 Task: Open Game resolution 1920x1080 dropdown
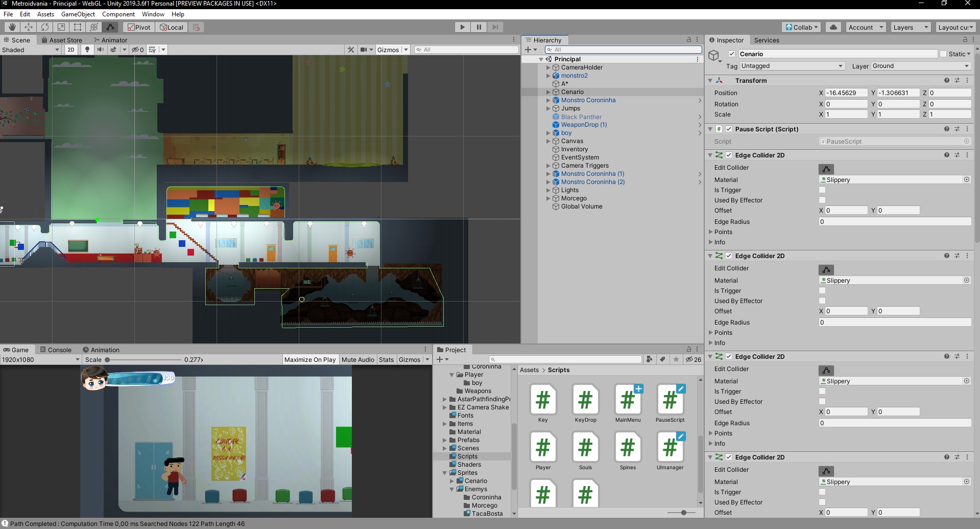41,359
